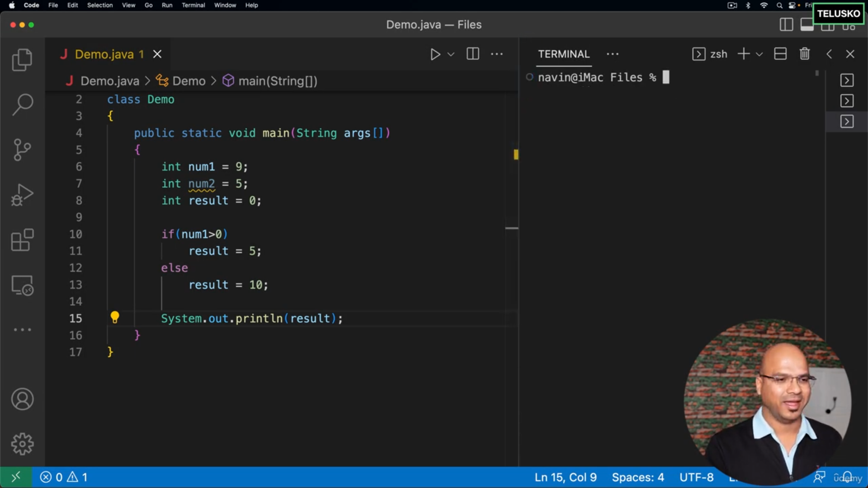Click the errors and warnings status indicator
Screen dimensions: 868x488
[64, 477]
